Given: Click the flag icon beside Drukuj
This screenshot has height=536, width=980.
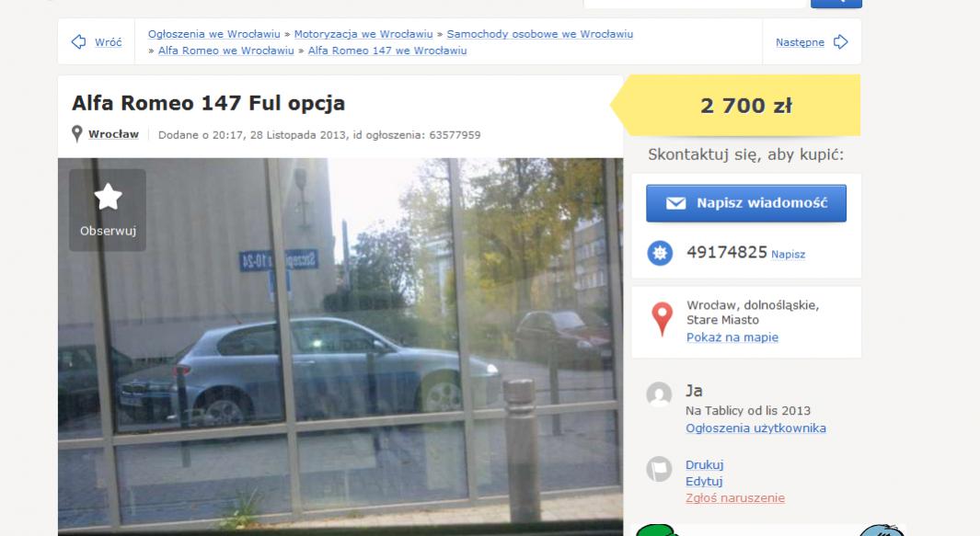Looking at the screenshot, I should pos(659,469).
